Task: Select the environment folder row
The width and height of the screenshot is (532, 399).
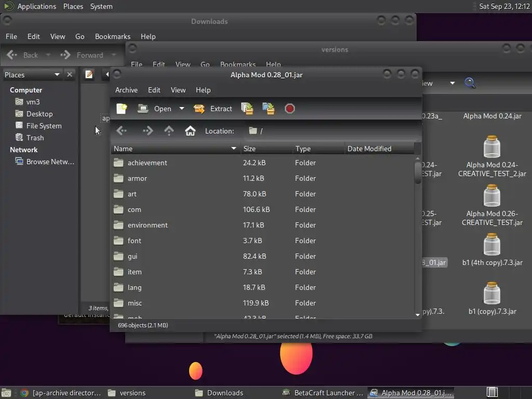Action: pos(262,225)
